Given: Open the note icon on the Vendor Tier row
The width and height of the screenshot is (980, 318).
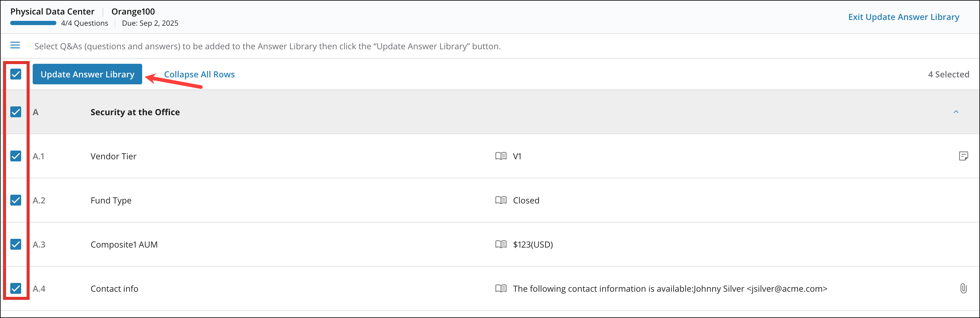Looking at the screenshot, I should [964, 156].
